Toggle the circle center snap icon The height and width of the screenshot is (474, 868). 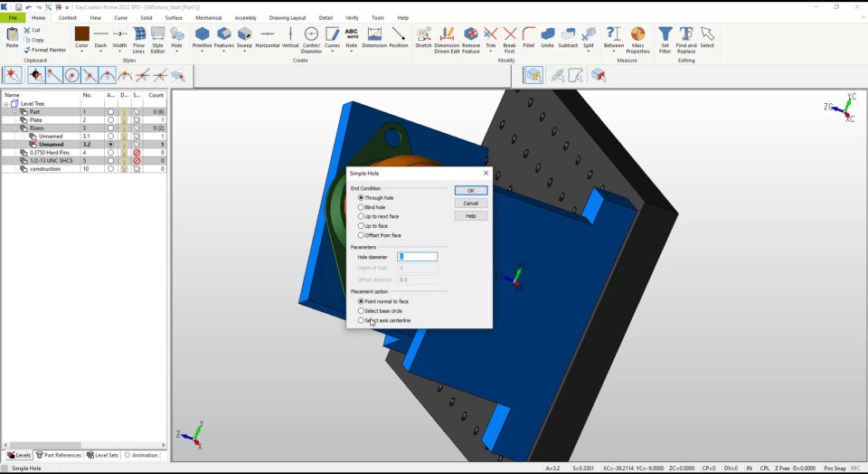(72, 75)
